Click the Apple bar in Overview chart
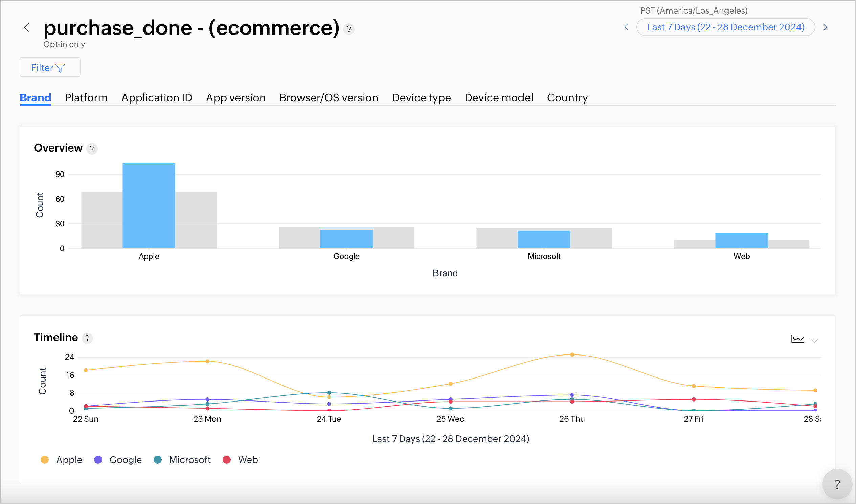The image size is (856, 504). point(149,205)
